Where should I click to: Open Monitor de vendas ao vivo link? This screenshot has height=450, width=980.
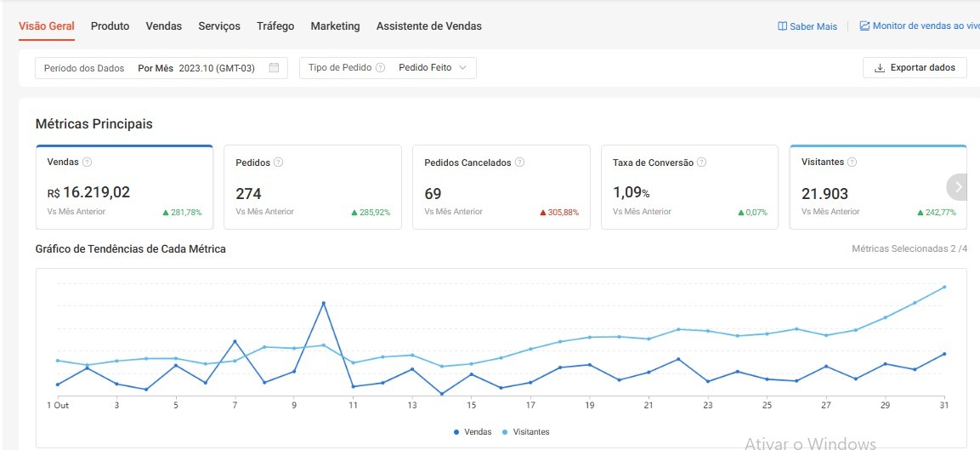(920, 26)
